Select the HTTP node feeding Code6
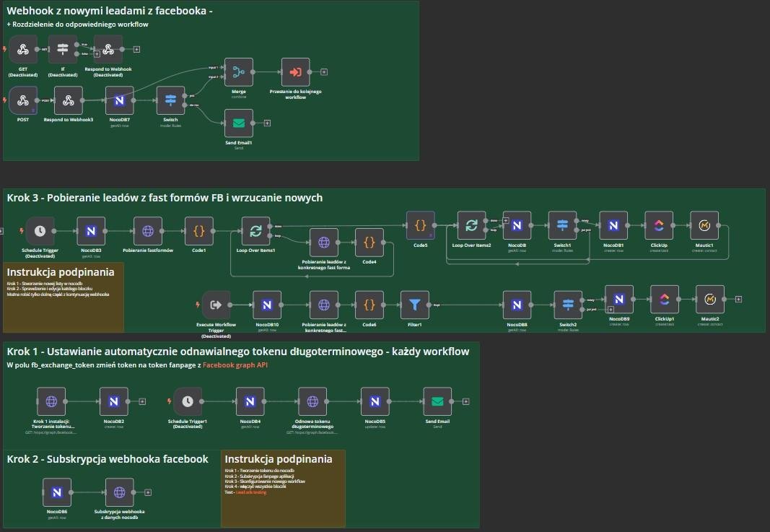The image size is (770, 532). [x=323, y=305]
